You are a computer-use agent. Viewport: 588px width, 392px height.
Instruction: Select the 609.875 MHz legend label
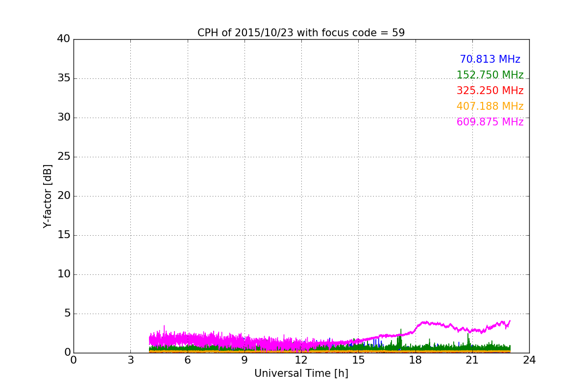click(490, 122)
